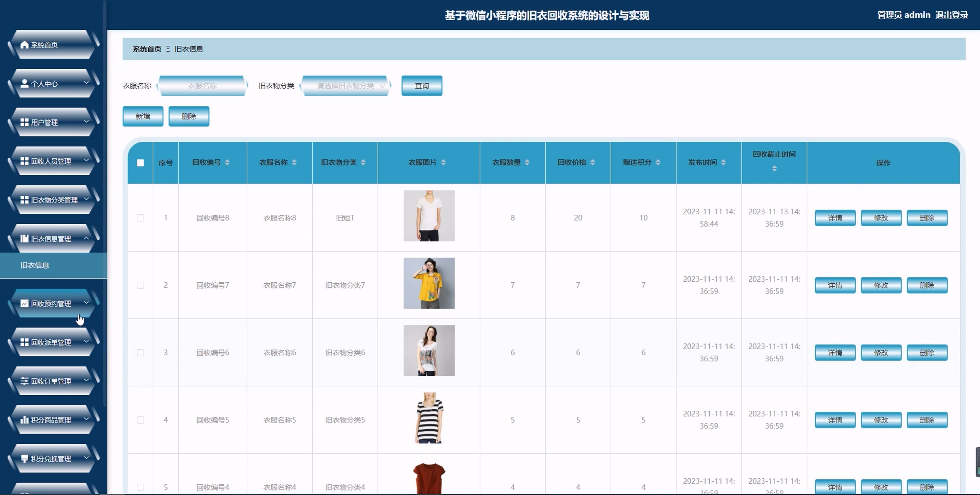
Task: Click the book icon beside 旧衣信息管理
Action: [24, 239]
